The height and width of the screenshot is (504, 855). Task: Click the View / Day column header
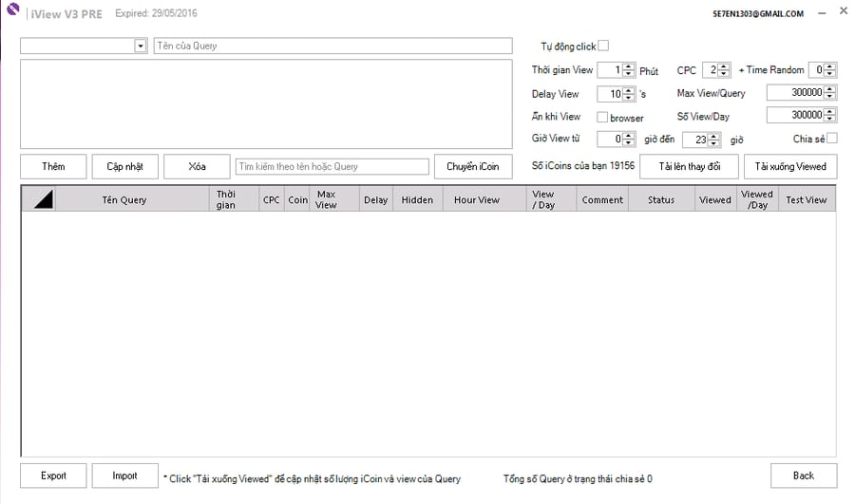pos(551,200)
